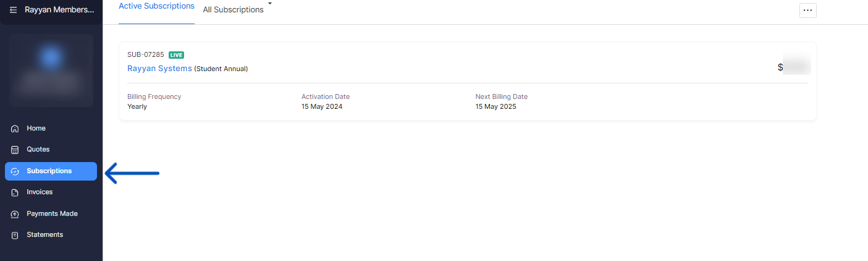Open the three-dots more options menu
The height and width of the screenshot is (261, 868).
click(808, 10)
